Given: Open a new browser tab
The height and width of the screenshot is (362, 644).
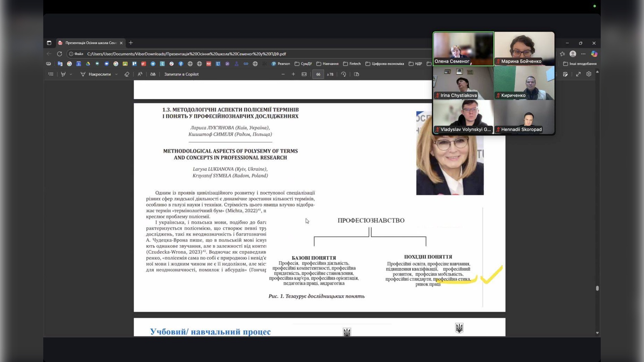Looking at the screenshot, I should click(131, 43).
